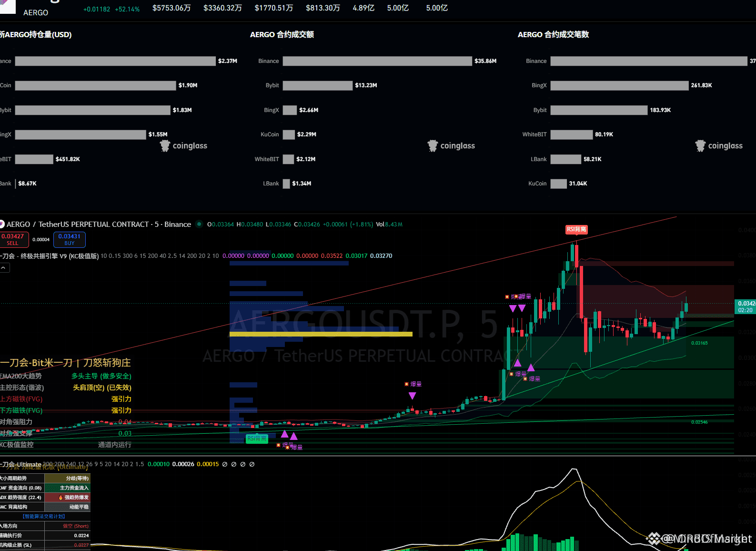
Task: Collapse the indicator legend with the chevron
Action: (4, 268)
